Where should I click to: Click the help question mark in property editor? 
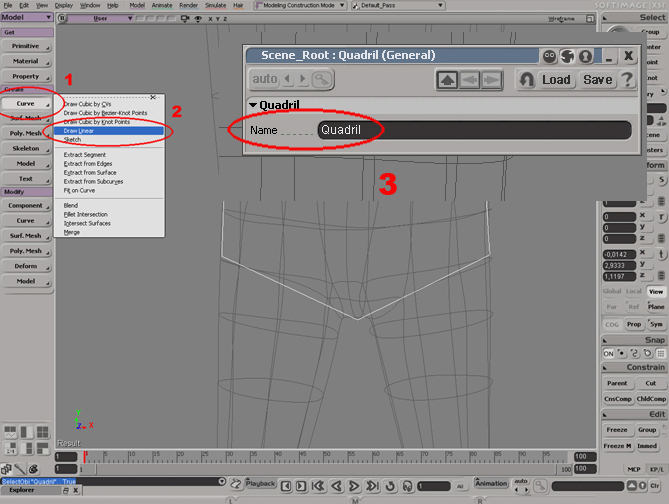coord(627,79)
